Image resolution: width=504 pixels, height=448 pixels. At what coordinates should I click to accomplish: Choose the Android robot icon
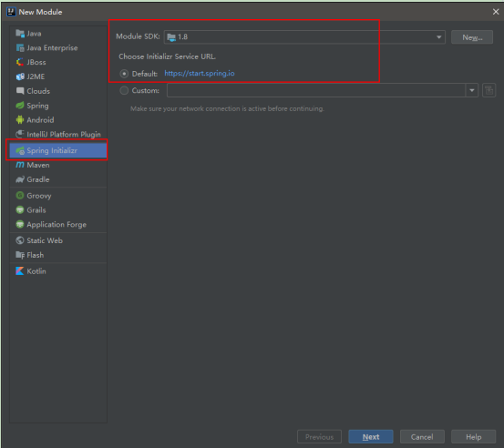pyautogui.click(x=20, y=120)
